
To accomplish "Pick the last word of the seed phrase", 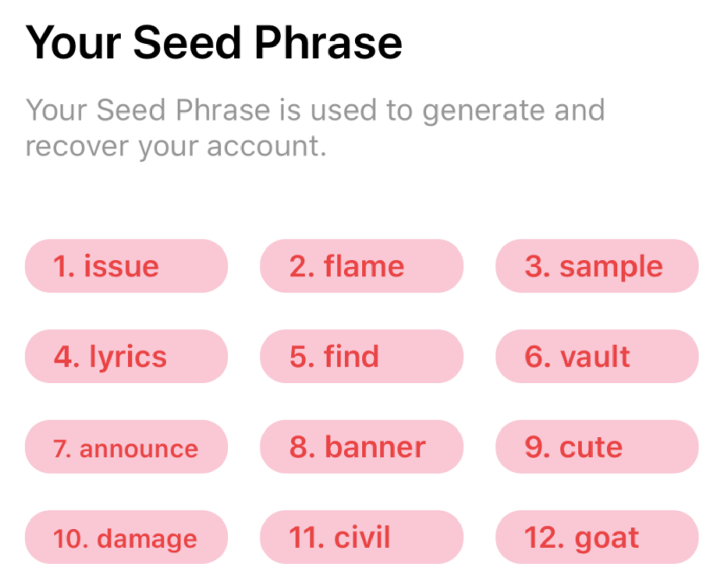I will point(597,537).
